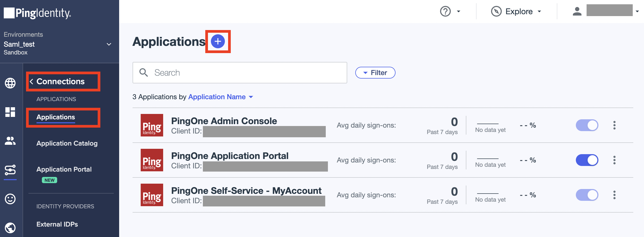The image size is (644, 237).
Task: Click the IDENTITY PROVIDERS section label
Action: click(x=65, y=206)
